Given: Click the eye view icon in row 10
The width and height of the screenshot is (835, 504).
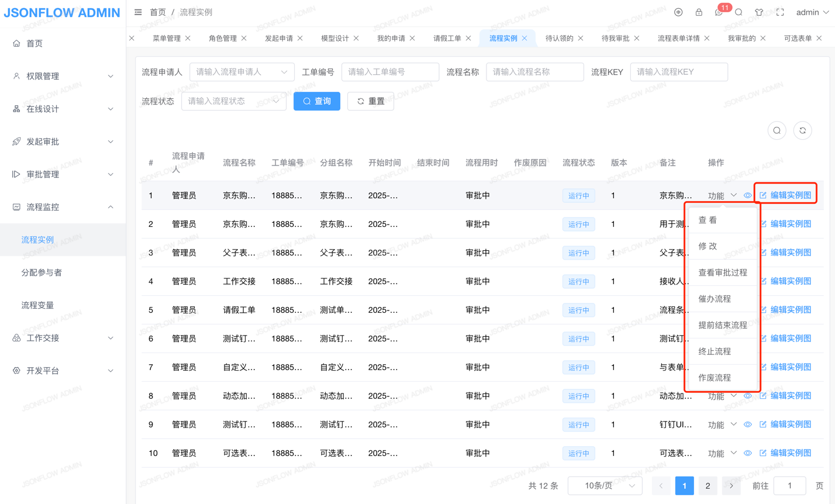Looking at the screenshot, I should click(747, 453).
